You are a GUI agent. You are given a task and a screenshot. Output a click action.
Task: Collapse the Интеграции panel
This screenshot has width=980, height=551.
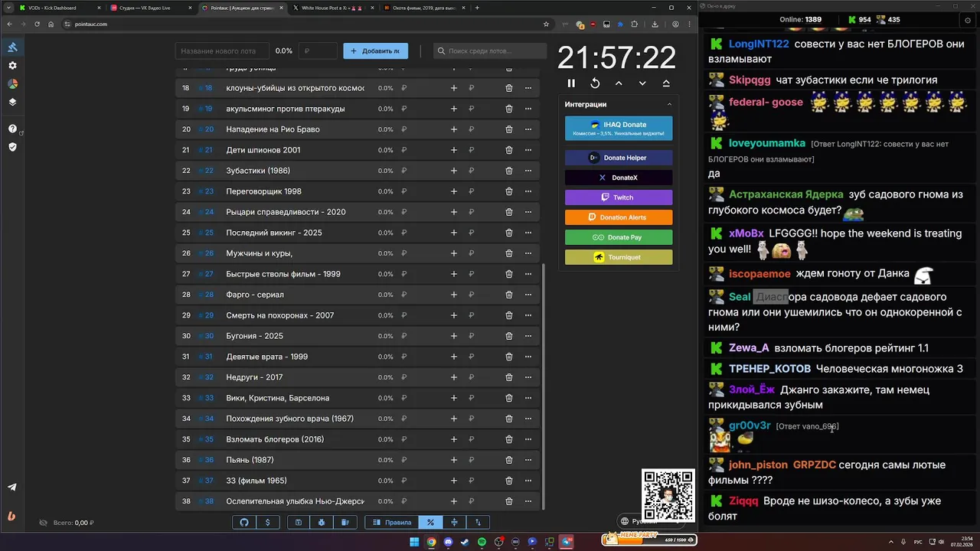tap(669, 104)
